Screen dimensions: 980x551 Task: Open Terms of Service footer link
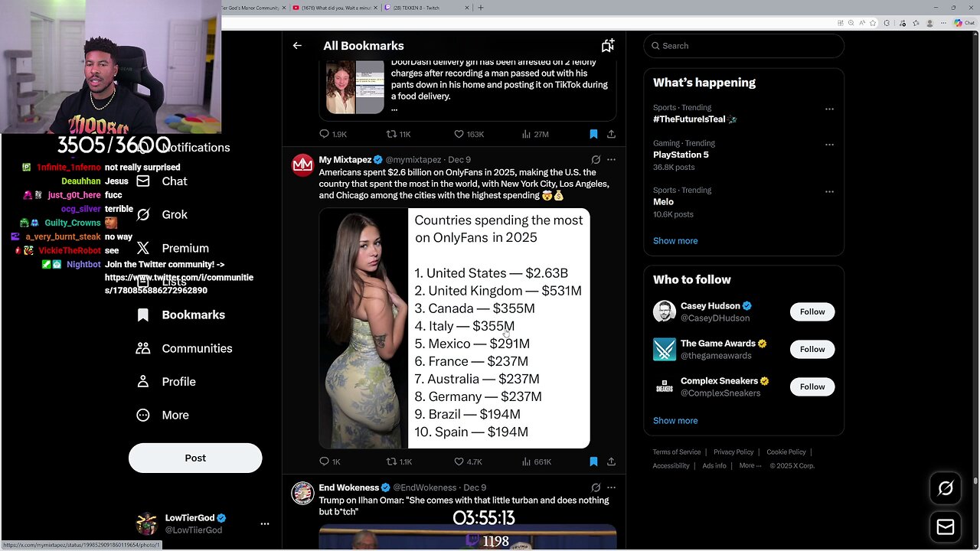pos(677,452)
